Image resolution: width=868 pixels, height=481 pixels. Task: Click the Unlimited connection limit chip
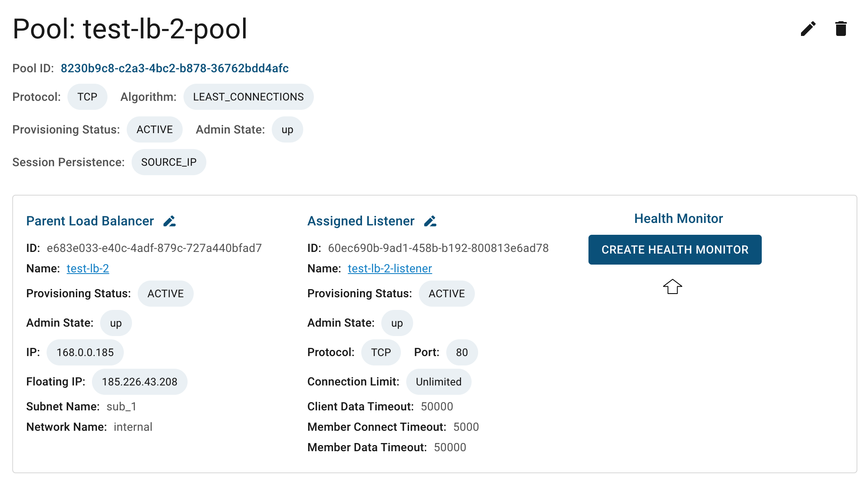click(438, 382)
